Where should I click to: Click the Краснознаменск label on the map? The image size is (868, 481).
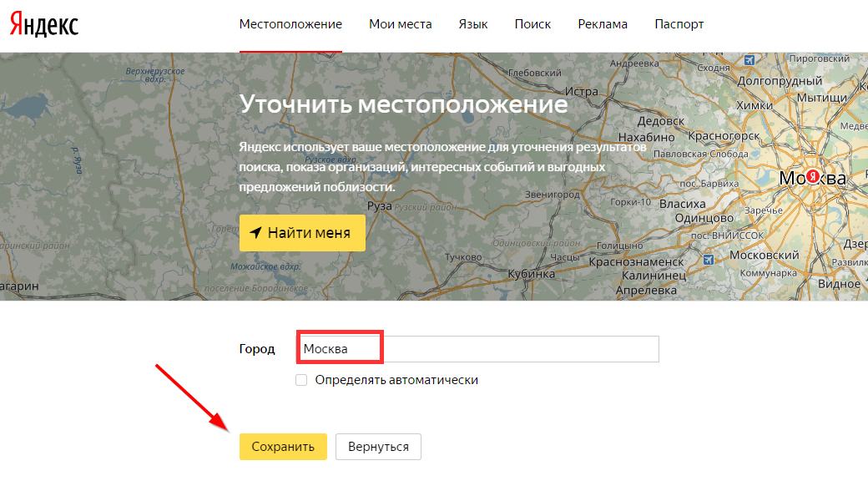point(637,261)
